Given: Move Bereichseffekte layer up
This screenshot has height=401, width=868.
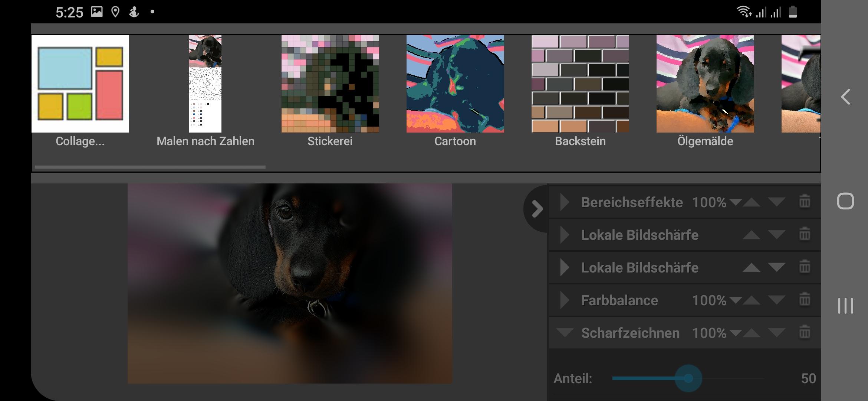Looking at the screenshot, I should tap(752, 202).
